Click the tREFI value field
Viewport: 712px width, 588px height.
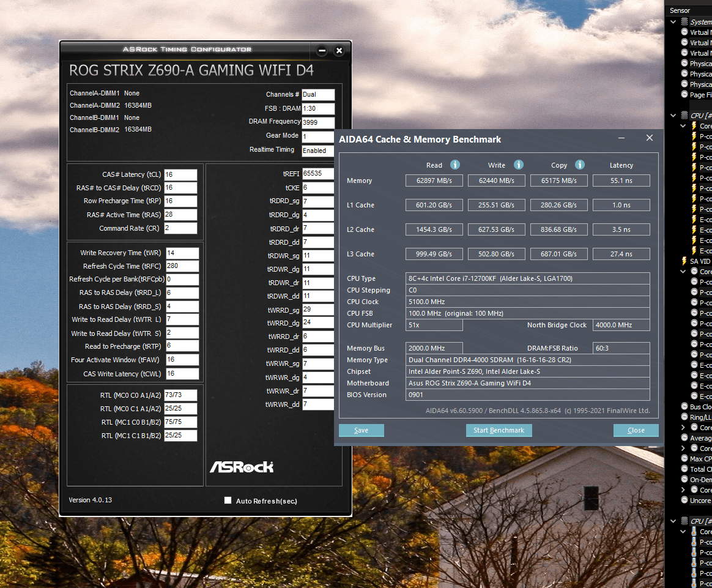click(318, 173)
